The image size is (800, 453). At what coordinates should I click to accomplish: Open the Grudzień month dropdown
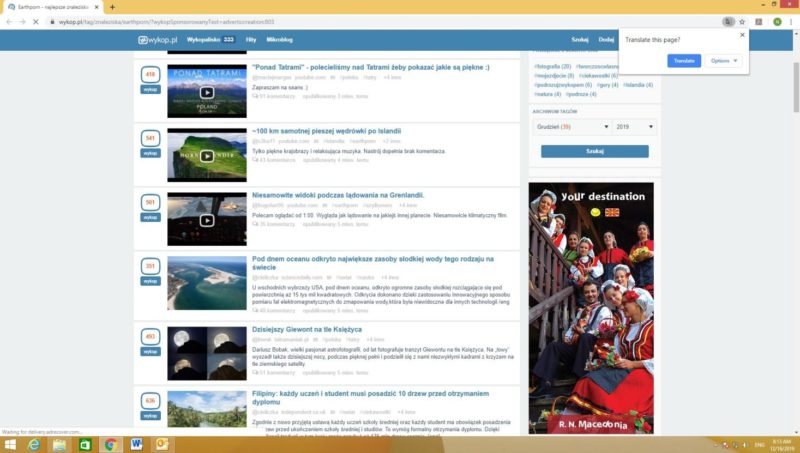point(572,127)
